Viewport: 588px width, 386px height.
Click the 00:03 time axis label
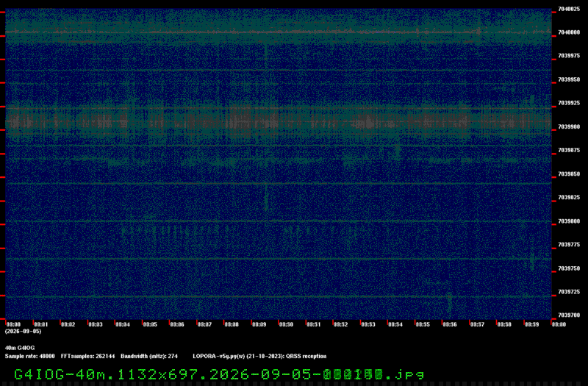pyautogui.click(x=96, y=324)
